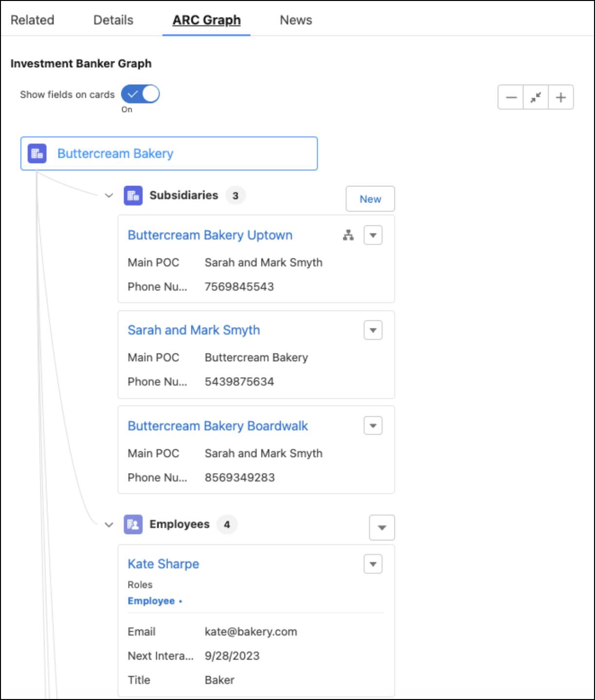Click the Buttercream Bakery account icon
This screenshot has width=595, height=700.
[37, 154]
